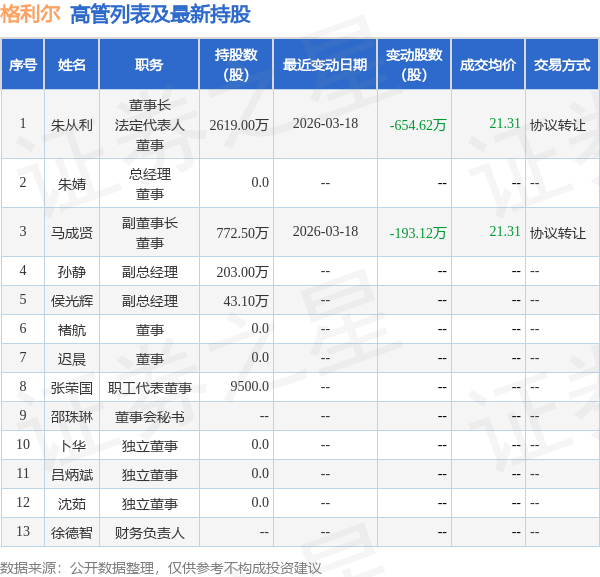Click the name 朱婧
Image resolution: width=600 pixels, height=577 pixels.
72,184
